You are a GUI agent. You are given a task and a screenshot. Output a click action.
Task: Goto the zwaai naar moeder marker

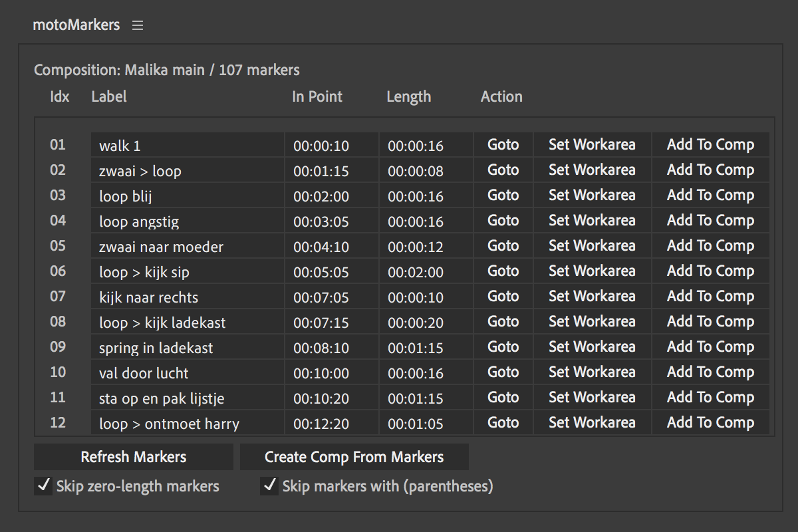(x=503, y=246)
